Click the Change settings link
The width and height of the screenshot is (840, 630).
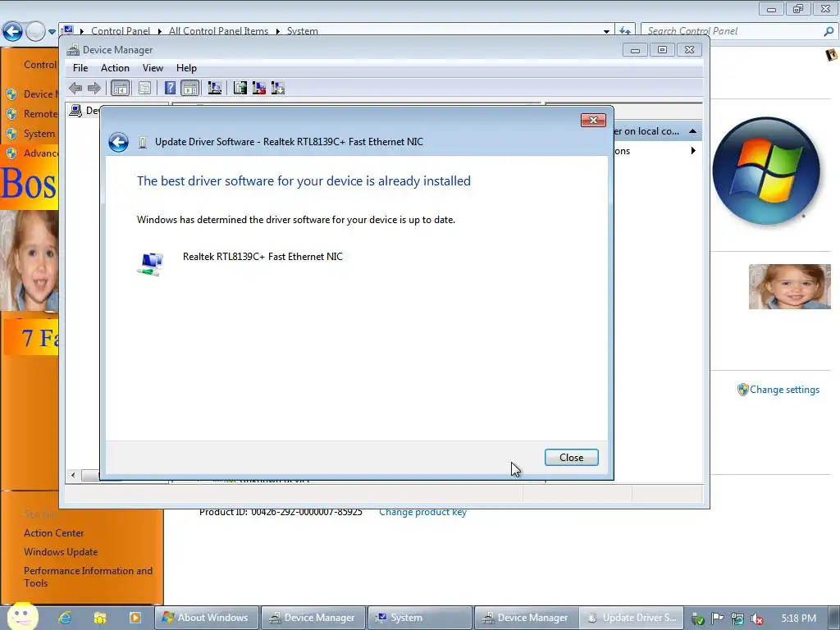pos(784,390)
